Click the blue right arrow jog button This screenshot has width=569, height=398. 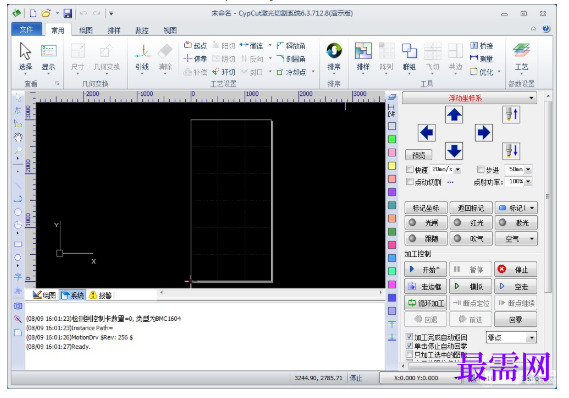pos(483,133)
